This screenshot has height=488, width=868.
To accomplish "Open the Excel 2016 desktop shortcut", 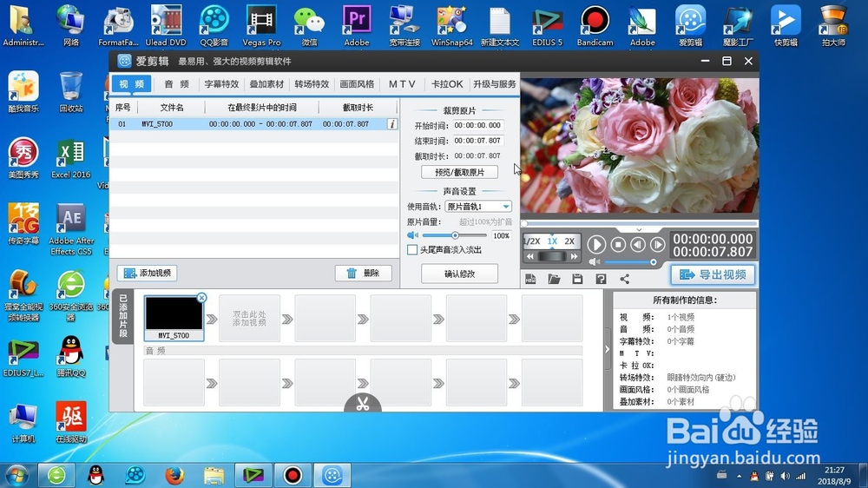I will click(71, 158).
